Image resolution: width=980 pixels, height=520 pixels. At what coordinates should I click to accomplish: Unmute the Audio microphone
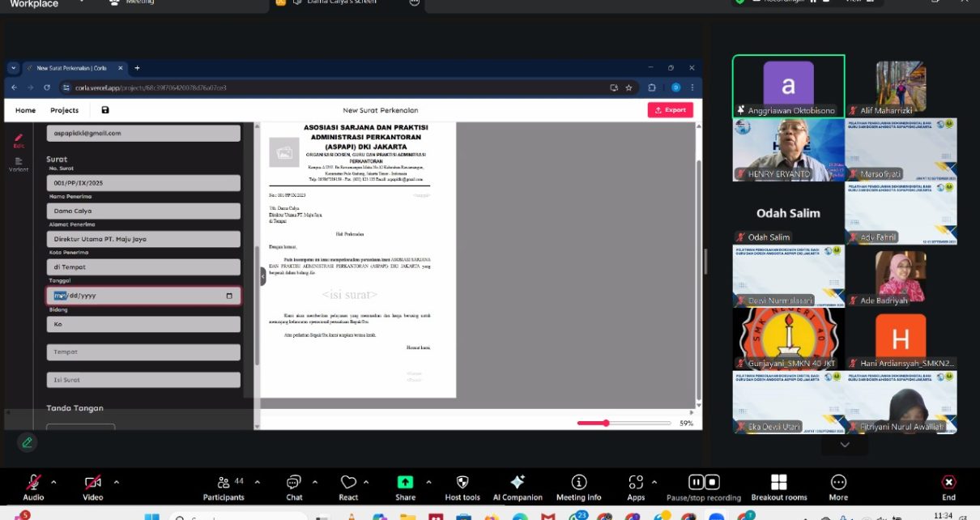point(33,482)
